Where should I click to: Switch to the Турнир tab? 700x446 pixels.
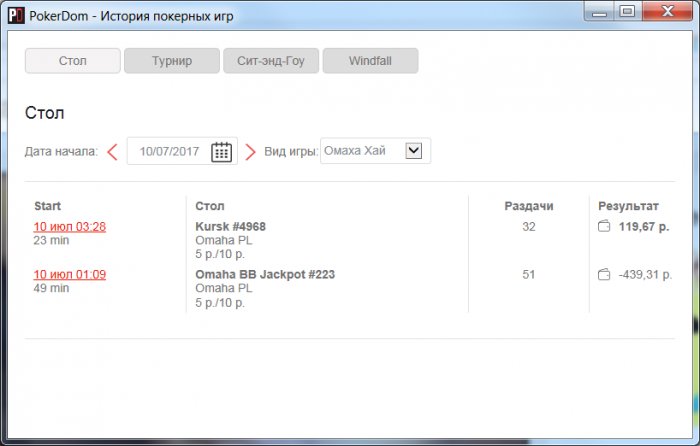pos(172,61)
